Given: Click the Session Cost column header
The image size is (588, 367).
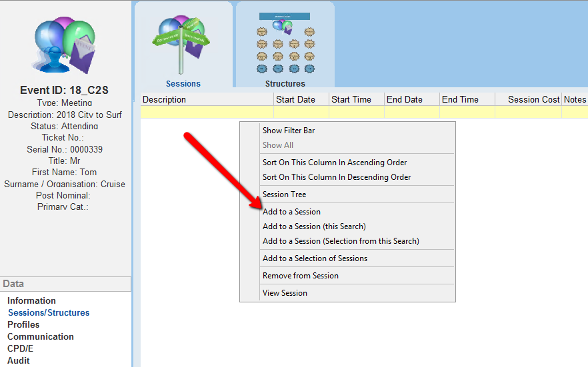Looking at the screenshot, I should (533, 100).
